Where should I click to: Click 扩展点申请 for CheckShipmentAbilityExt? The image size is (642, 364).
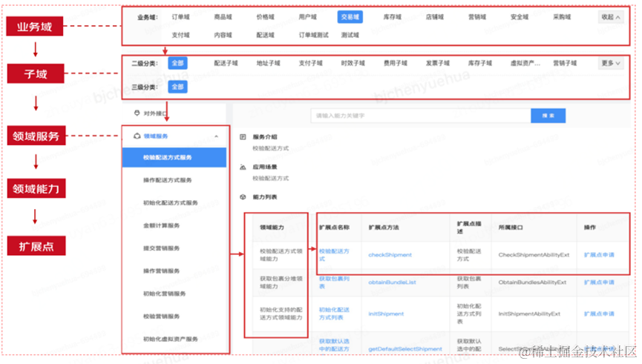point(599,255)
